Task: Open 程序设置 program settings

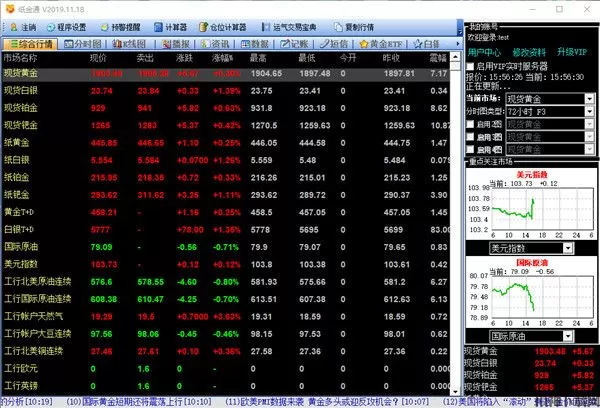Action: [67, 27]
